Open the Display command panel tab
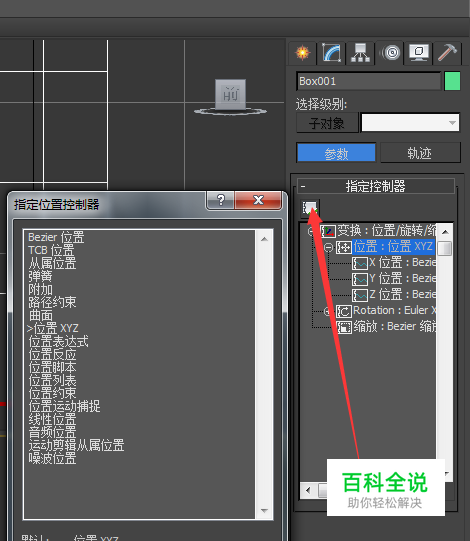Image resolution: width=470 pixels, height=541 pixels. tap(419, 53)
